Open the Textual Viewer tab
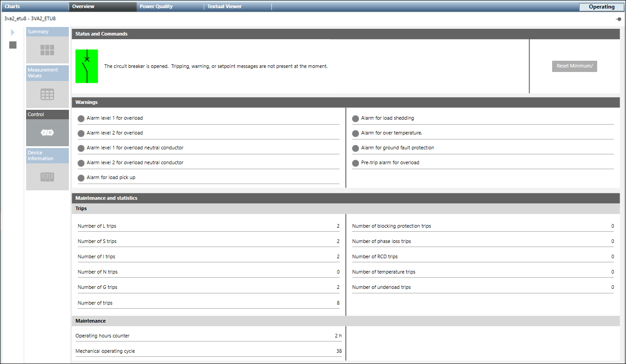This screenshot has height=364, width=626. pos(224,7)
